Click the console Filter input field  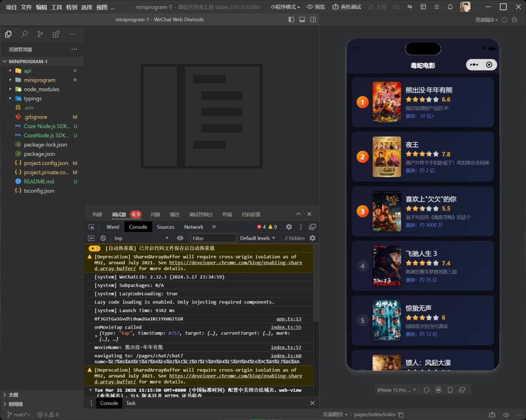pyautogui.click(x=213, y=238)
